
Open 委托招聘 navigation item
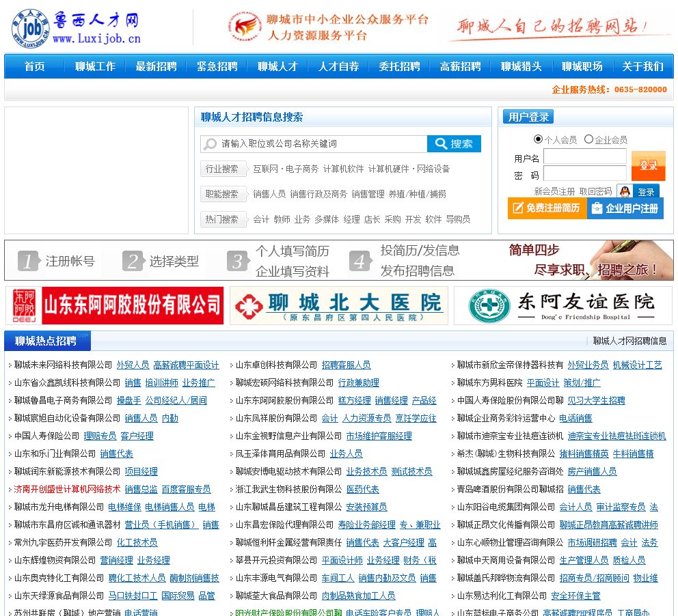[400, 66]
